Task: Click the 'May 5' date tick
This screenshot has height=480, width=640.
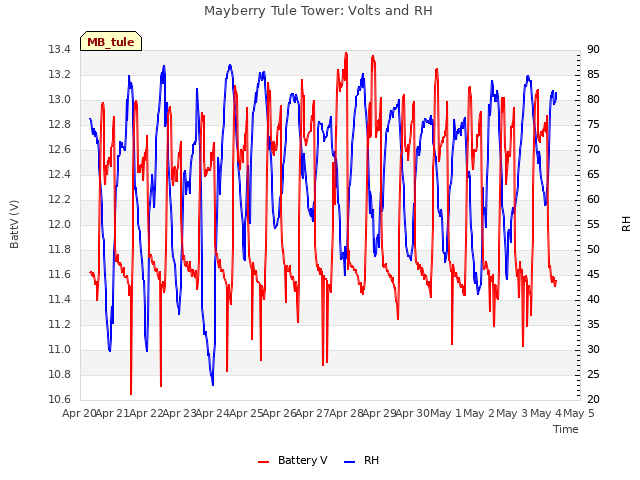Action: click(x=579, y=413)
